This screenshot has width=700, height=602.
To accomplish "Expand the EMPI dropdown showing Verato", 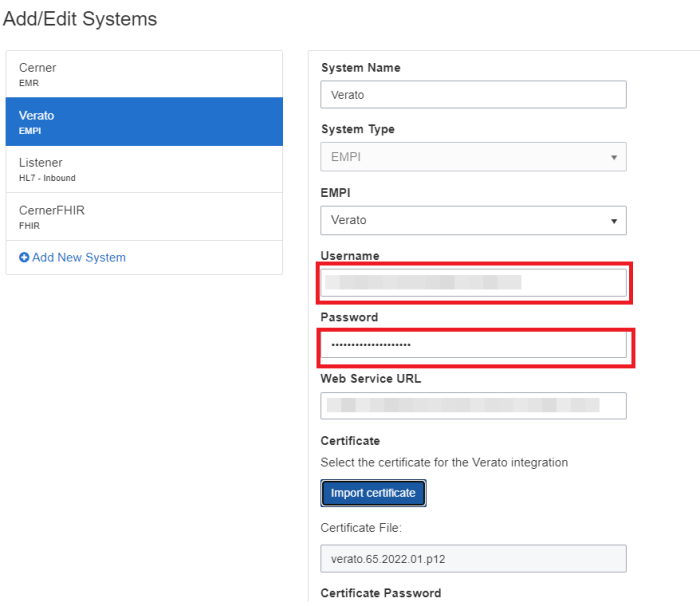I will pyautogui.click(x=473, y=220).
